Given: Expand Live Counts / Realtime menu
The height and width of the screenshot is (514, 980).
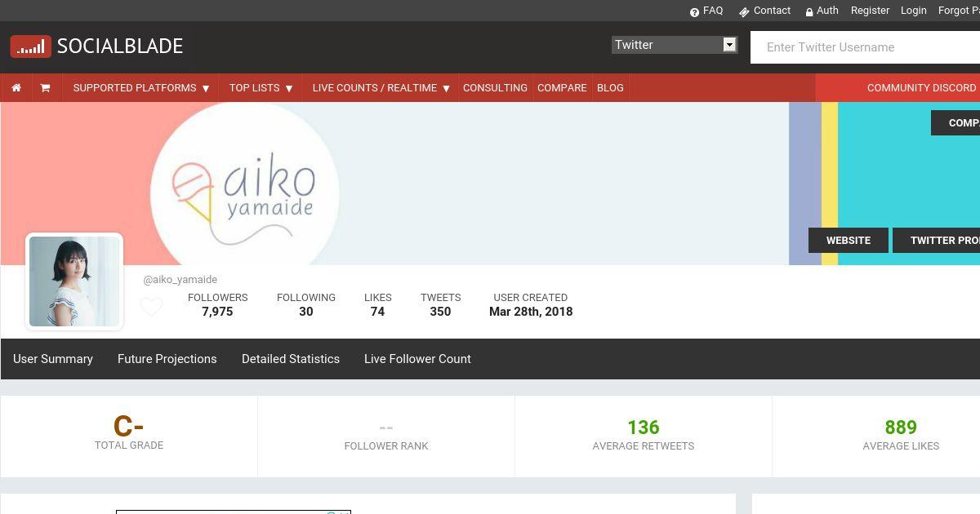Looking at the screenshot, I should click(x=381, y=88).
